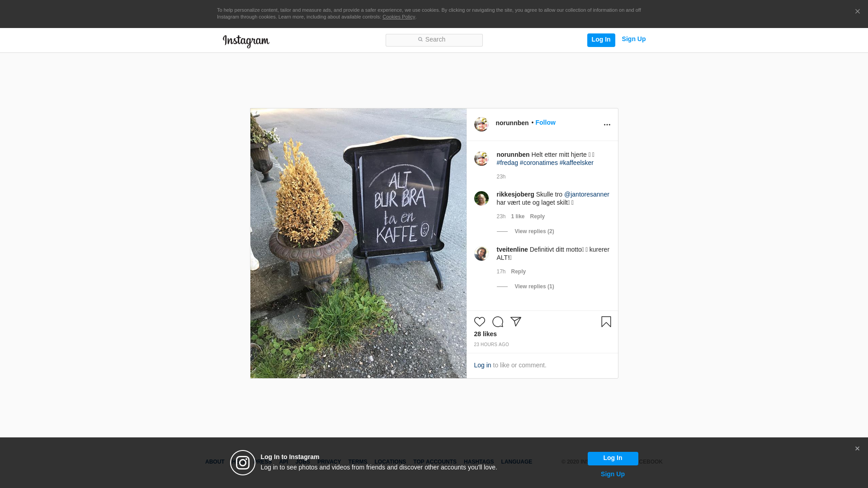868x488 pixels.
Task: Click the blue Log In header button
Action: click(601, 40)
